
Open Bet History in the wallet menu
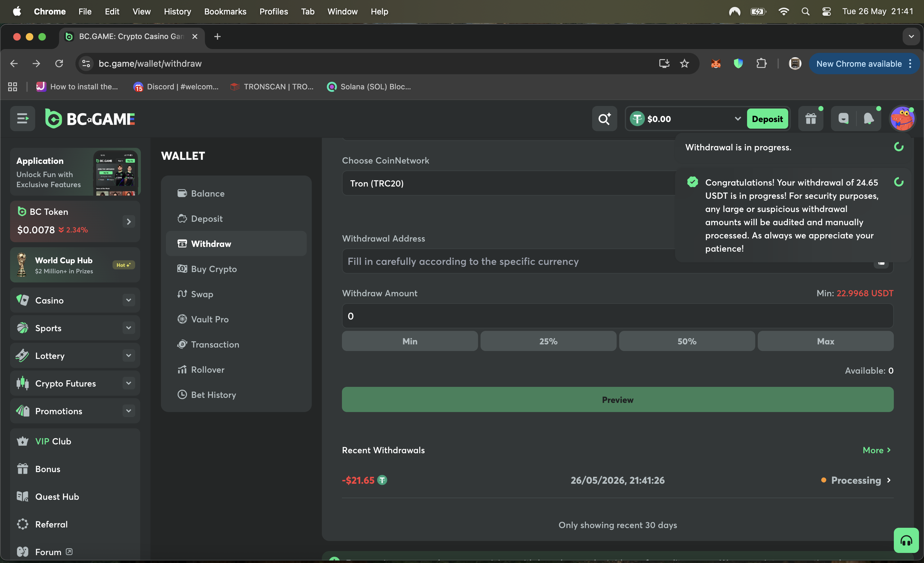coord(236,394)
